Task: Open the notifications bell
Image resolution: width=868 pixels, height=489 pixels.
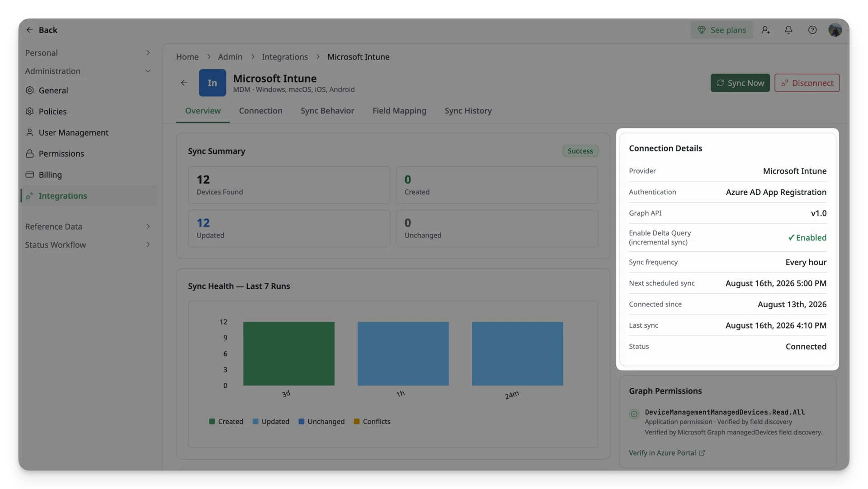Action: coord(788,30)
